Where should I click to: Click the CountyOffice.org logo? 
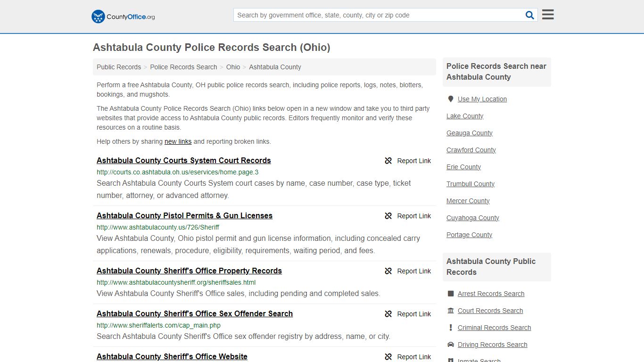coord(123,16)
